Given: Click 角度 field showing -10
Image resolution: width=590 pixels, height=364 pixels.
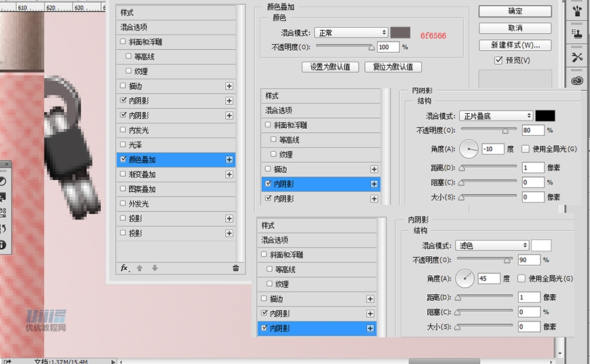Looking at the screenshot, I should 493,149.
